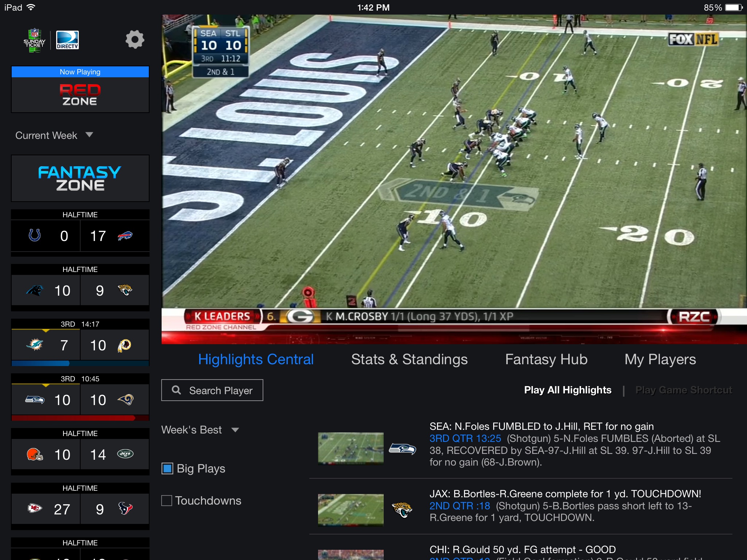Image resolution: width=747 pixels, height=560 pixels.
Task: Open the My Players tab
Action: 660,359
